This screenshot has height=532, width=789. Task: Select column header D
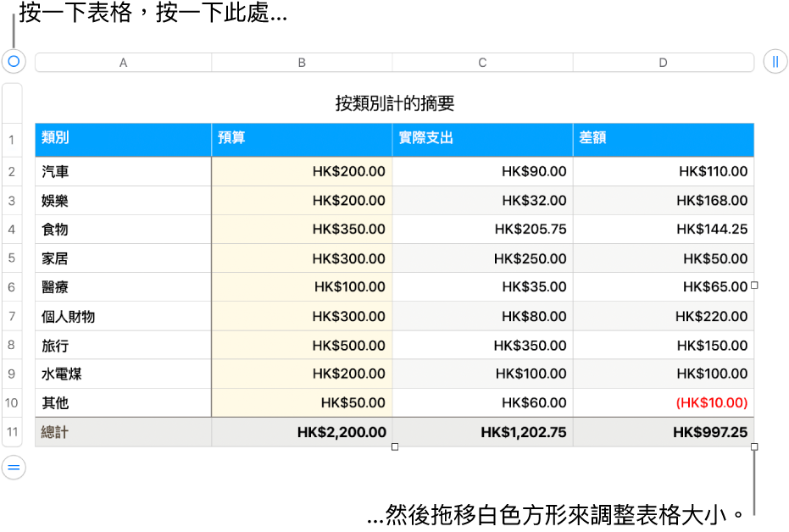[664, 63]
